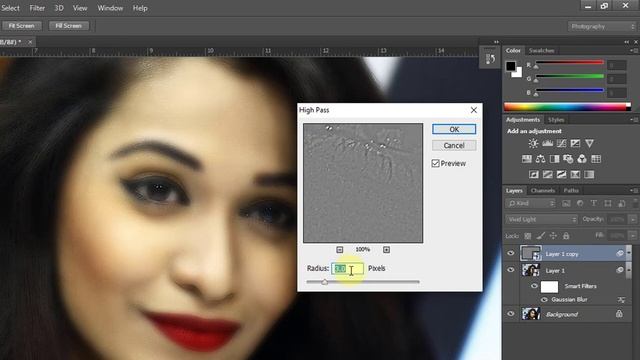Cancel the High Pass dialog
This screenshot has width=640, height=360.
pyautogui.click(x=454, y=146)
